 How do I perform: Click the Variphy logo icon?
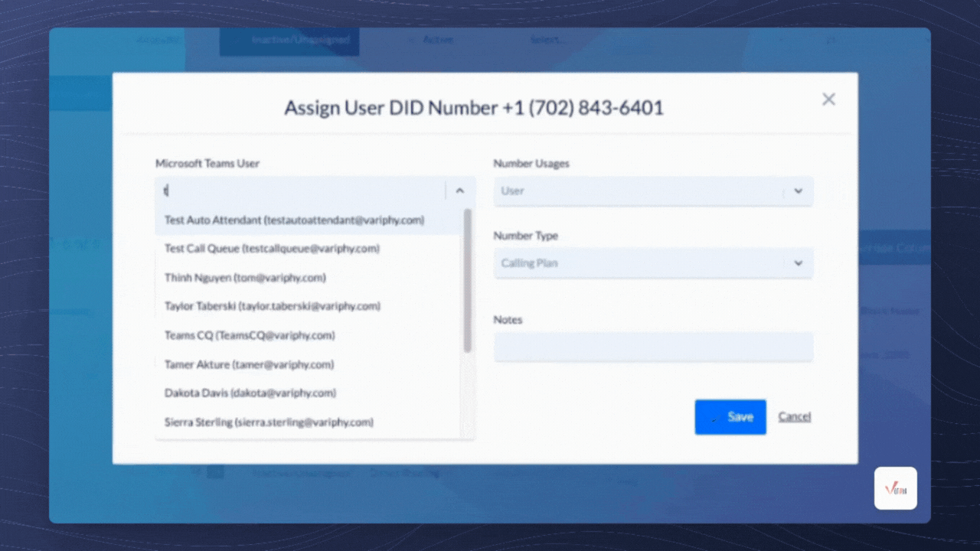tap(895, 488)
